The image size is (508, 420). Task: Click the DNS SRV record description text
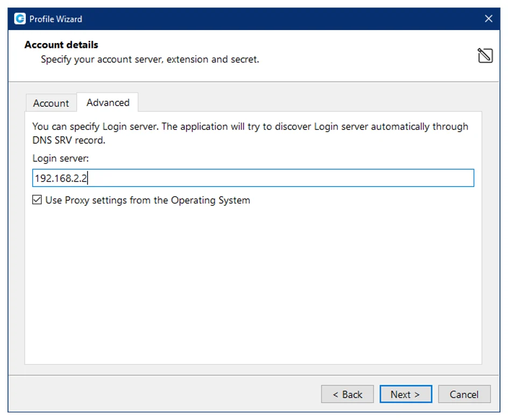(x=250, y=133)
